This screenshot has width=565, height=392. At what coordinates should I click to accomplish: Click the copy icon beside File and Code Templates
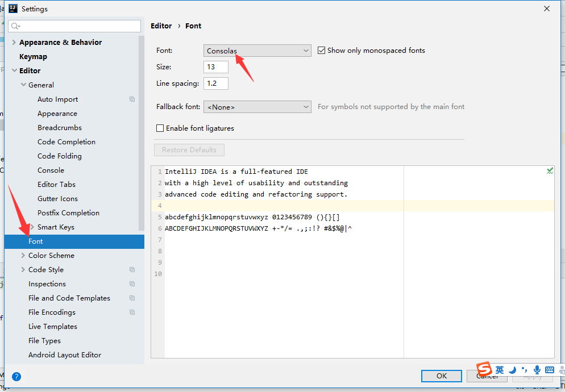[x=132, y=298]
